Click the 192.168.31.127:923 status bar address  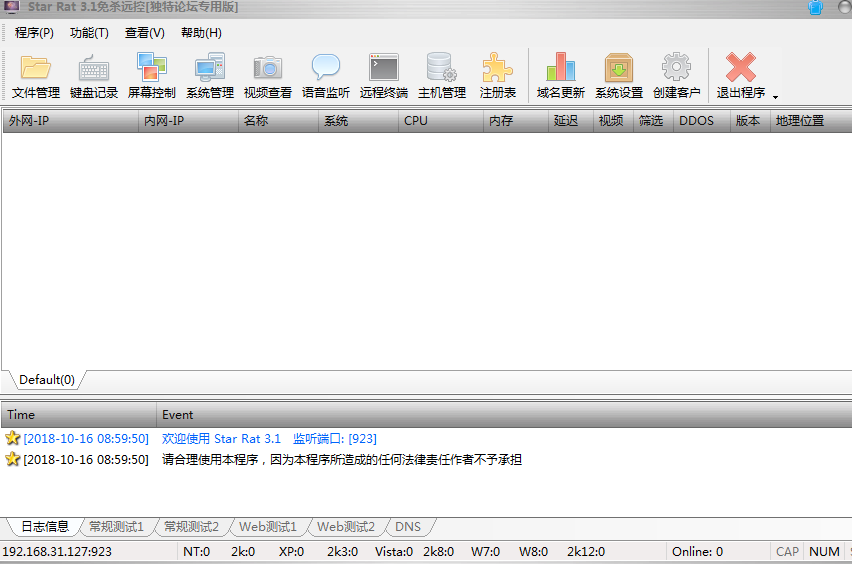(x=57, y=552)
